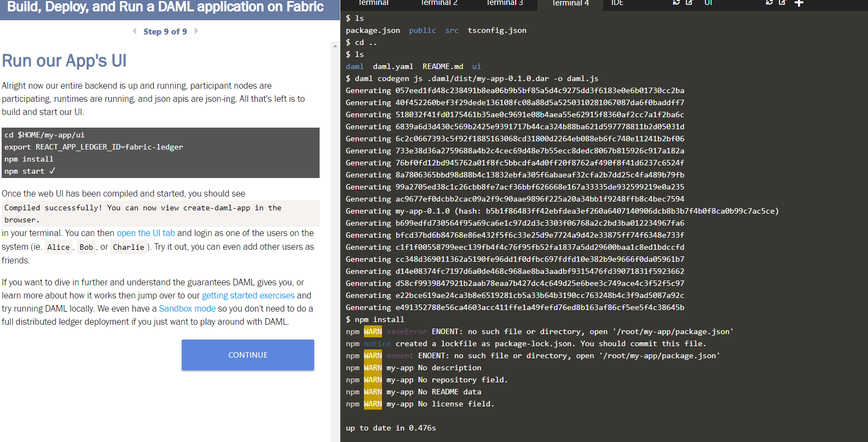
Task: Reload the UI tab with refresh icon
Action: pyautogui.click(x=769, y=3)
